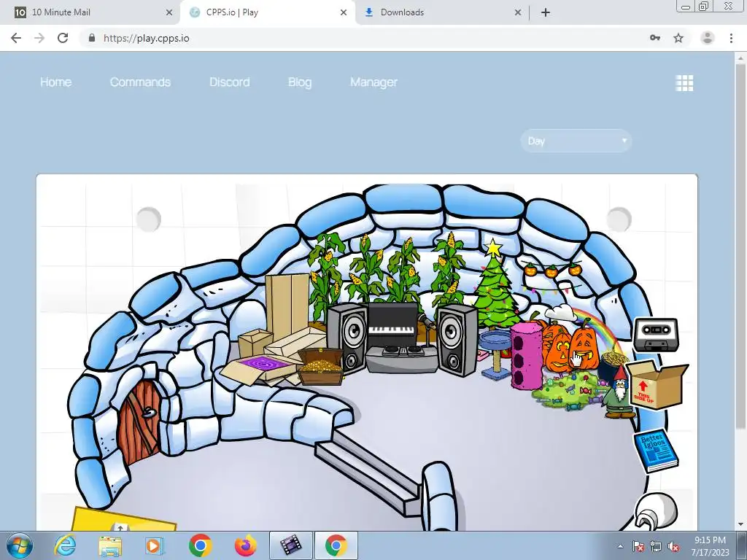Screen dimensions: 747x560
Task: Select the right speaker furniture
Action: (x=457, y=340)
